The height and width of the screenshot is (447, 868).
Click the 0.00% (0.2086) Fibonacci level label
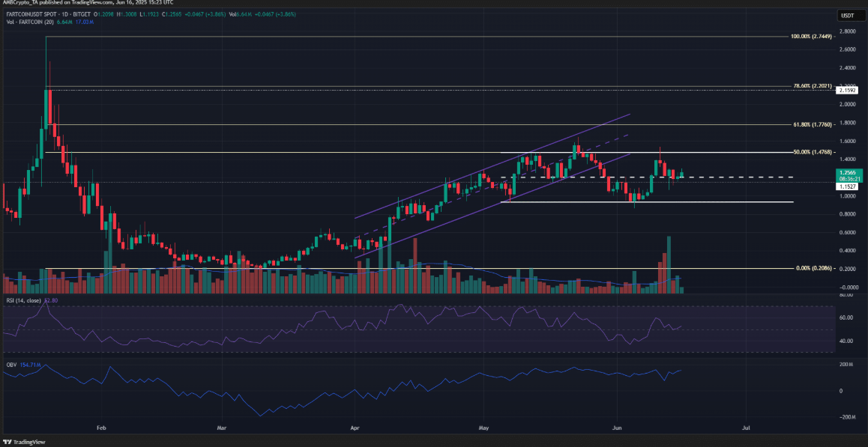813,268
